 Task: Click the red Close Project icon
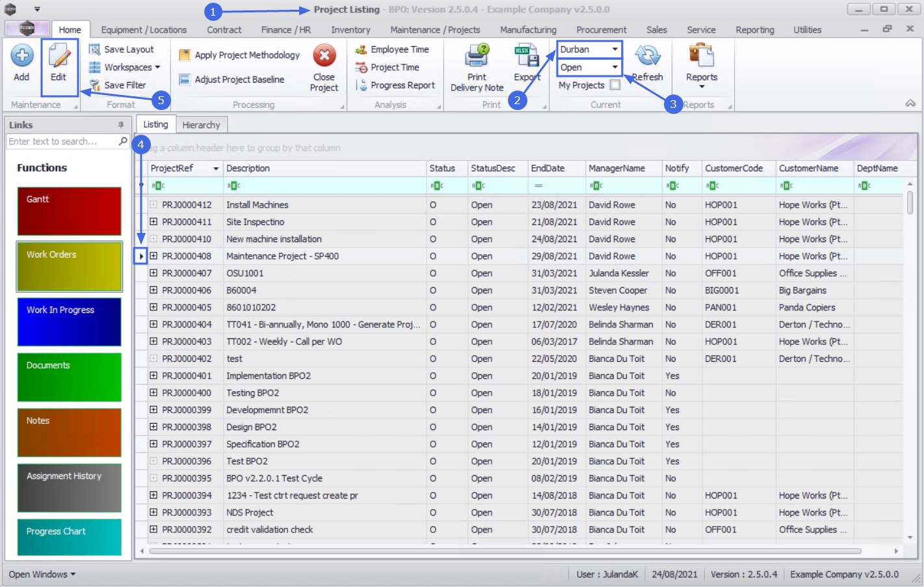click(324, 55)
